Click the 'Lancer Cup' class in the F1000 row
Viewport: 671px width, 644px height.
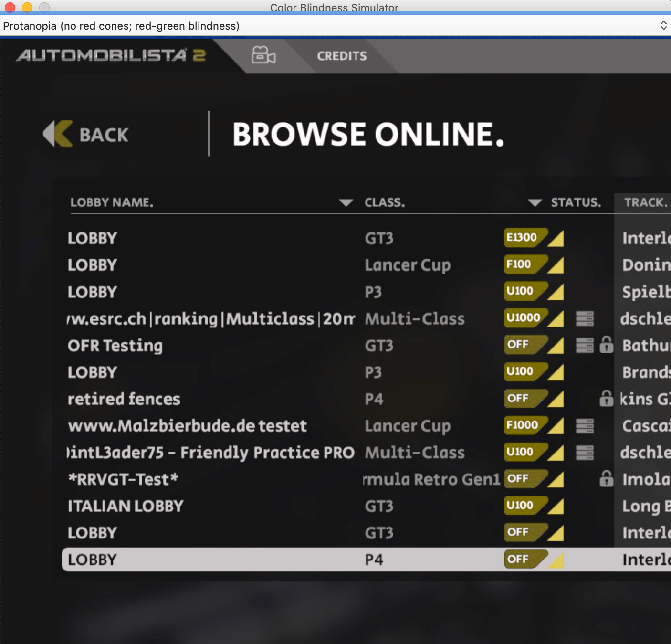coord(408,426)
